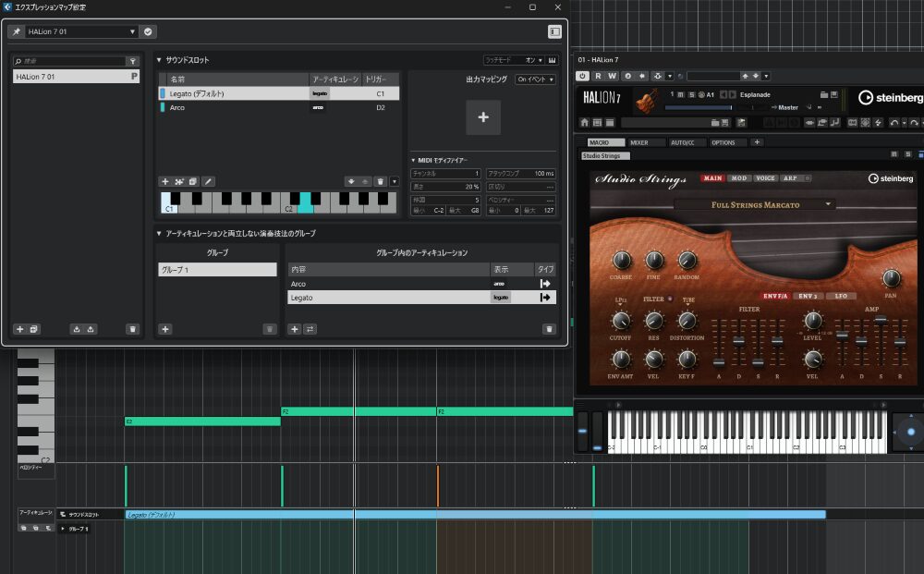Delete the selected sound slot with trash icon
924x574 pixels.
[x=380, y=181]
